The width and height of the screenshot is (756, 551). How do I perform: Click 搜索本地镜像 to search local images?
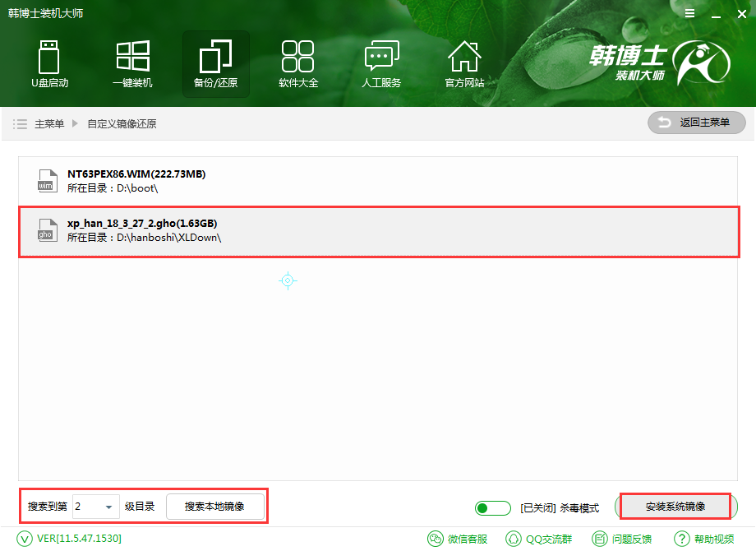(x=216, y=507)
